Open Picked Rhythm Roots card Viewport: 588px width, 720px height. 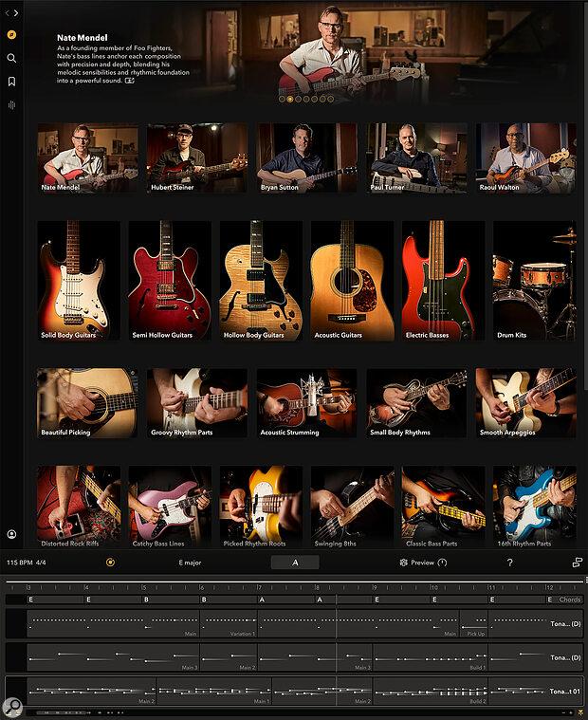tap(261, 507)
